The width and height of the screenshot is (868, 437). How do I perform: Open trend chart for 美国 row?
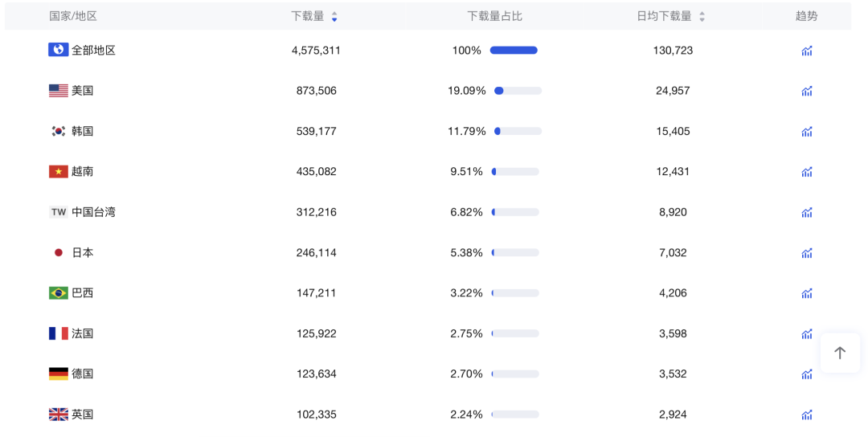pyautogui.click(x=806, y=91)
